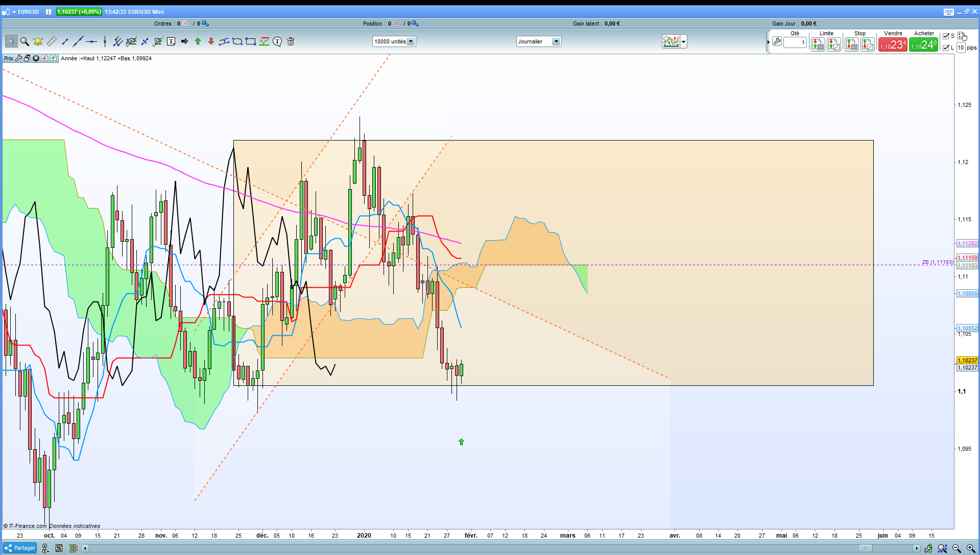The image size is (980, 555).
Task: Select the Andrews pitchfork tool
Action: [118, 42]
